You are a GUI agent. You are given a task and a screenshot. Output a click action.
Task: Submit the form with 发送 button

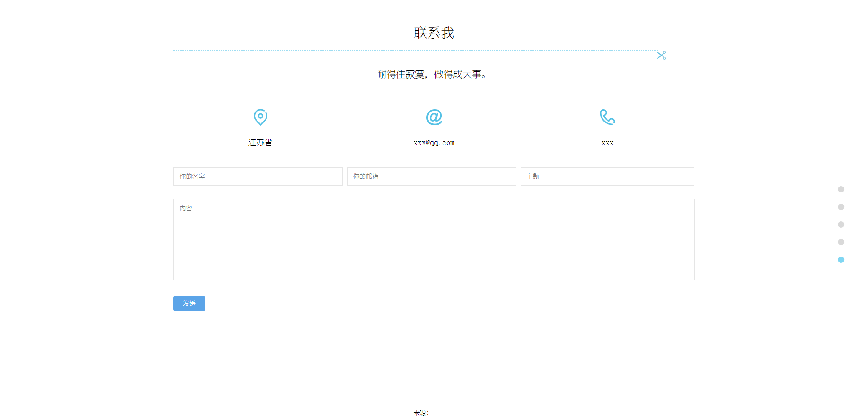point(189,304)
